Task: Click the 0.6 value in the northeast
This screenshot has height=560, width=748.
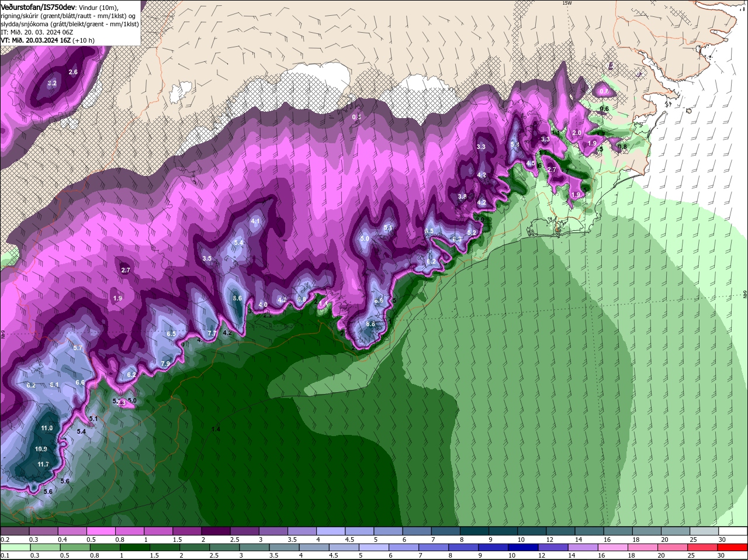Action: [604, 109]
